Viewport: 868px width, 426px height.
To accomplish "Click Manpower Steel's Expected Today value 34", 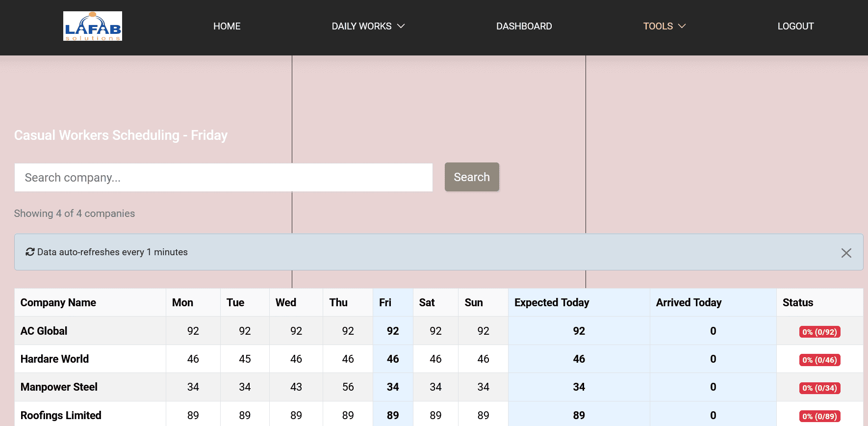I will coord(579,387).
